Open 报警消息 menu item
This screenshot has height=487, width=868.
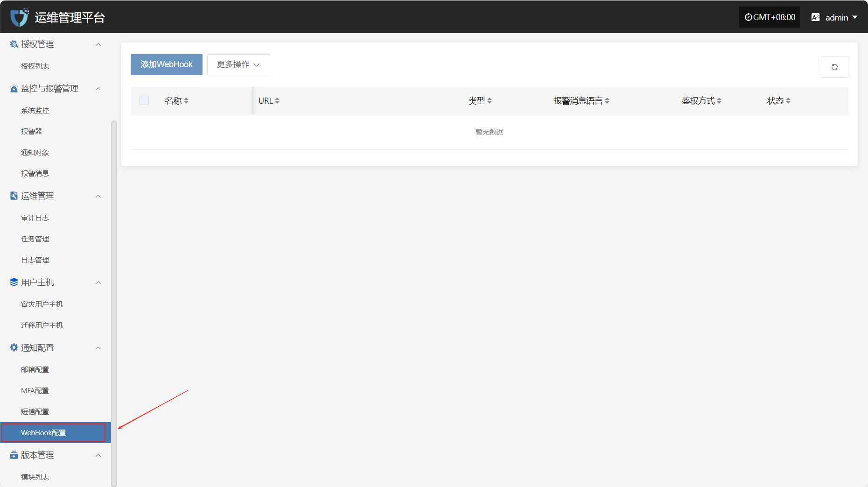point(56,174)
